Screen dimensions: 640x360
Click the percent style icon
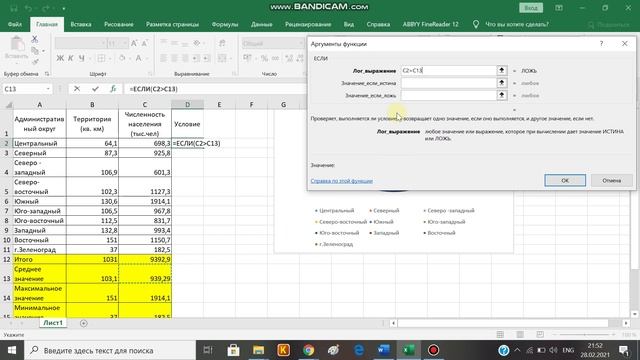[264, 58]
